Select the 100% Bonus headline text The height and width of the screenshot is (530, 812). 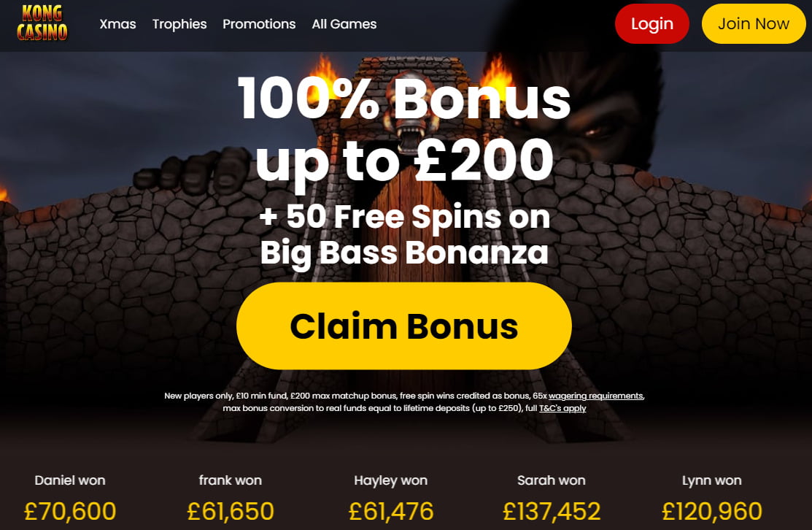tap(404, 99)
